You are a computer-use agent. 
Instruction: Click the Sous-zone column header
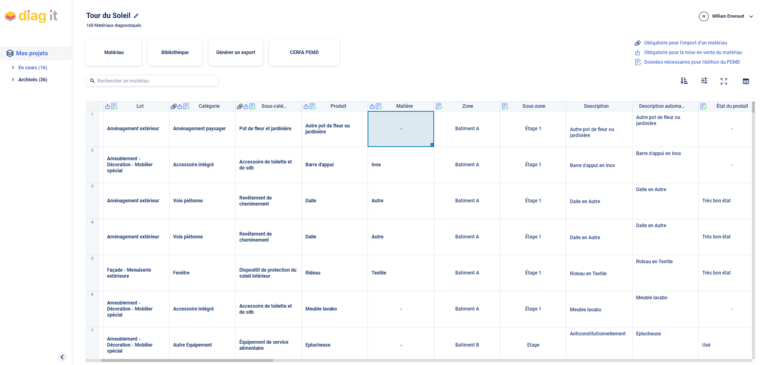tap(533, 106)
